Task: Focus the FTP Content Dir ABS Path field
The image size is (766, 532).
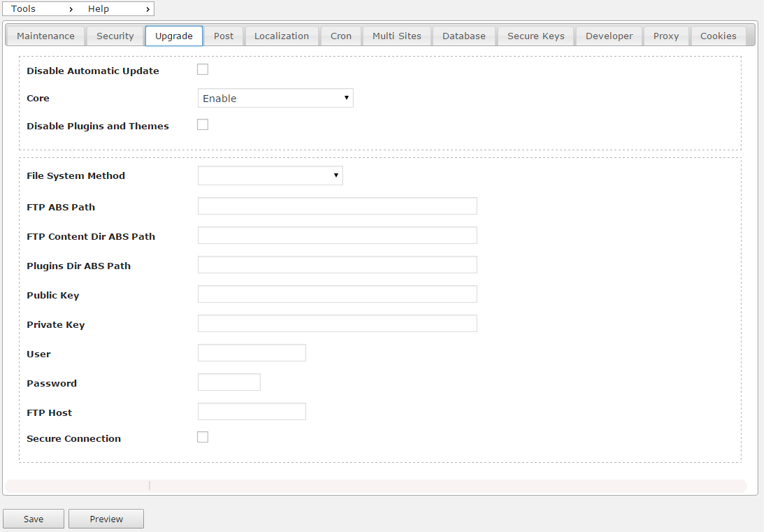Action: 338,236
